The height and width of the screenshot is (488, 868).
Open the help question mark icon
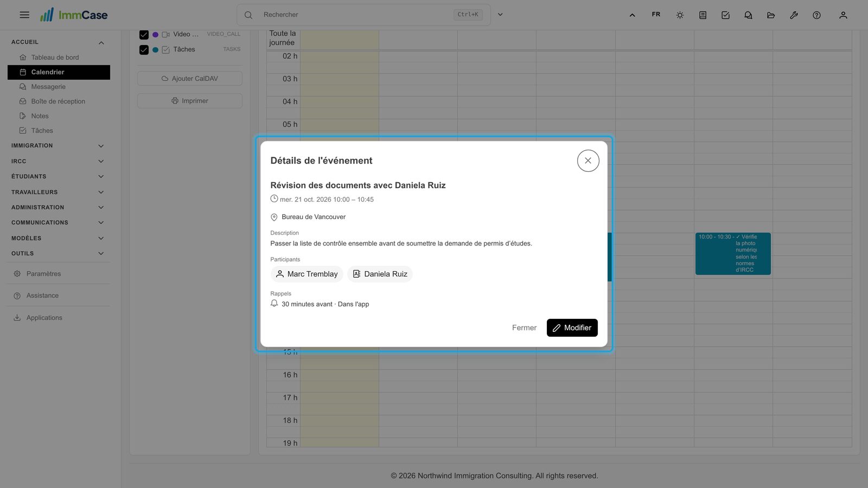[816, 15]
